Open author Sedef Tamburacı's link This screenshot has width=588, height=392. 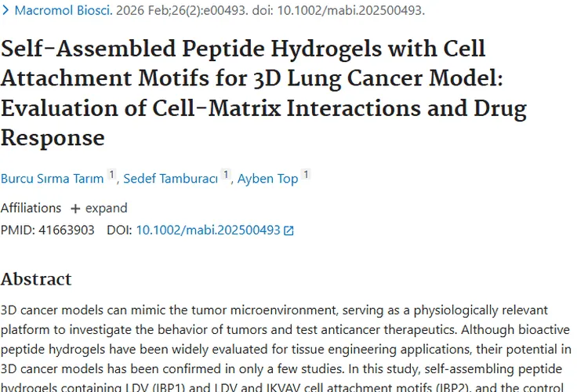click(170, 179)
